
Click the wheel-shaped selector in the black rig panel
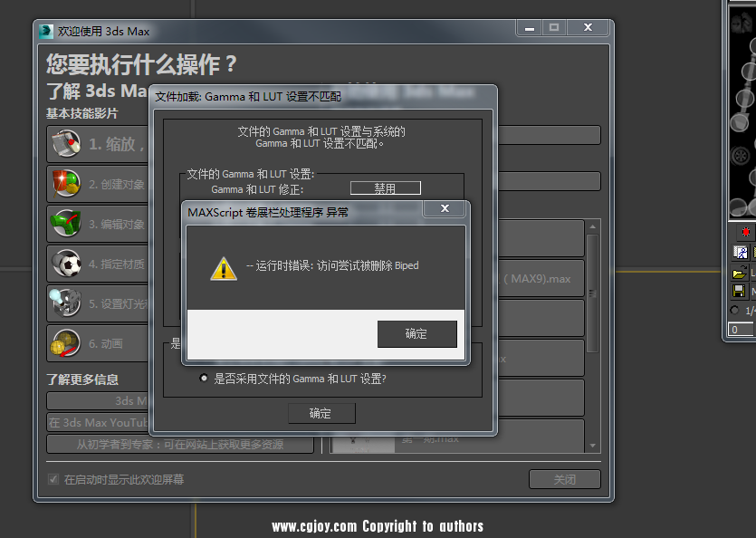pyautogui.click(x=740, y=156)
